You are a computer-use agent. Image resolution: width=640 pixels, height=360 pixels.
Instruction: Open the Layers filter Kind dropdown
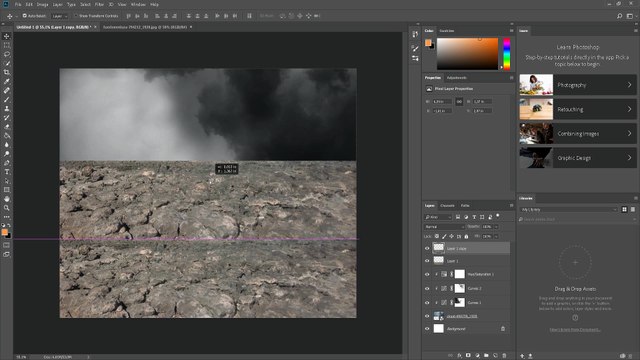tap(438, 217)
